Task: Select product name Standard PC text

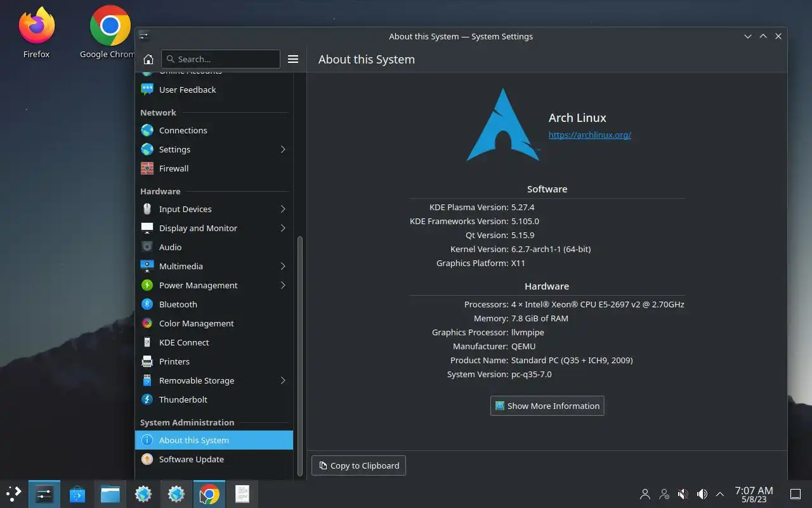Action: click(572, 360)
